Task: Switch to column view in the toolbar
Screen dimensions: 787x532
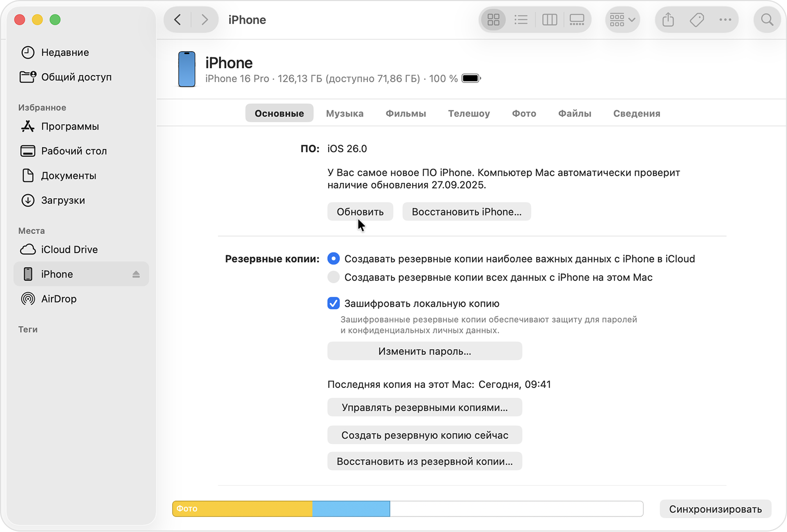Action: pos(549,20)
